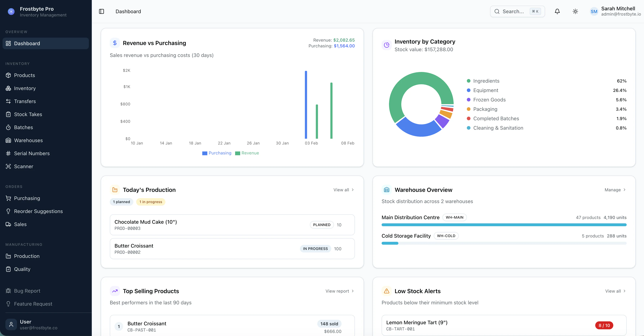The width and height of the screenshot is (644, 336).
Task: Open the Chocolate Mud Cake production row
Action: click(232, 225)
